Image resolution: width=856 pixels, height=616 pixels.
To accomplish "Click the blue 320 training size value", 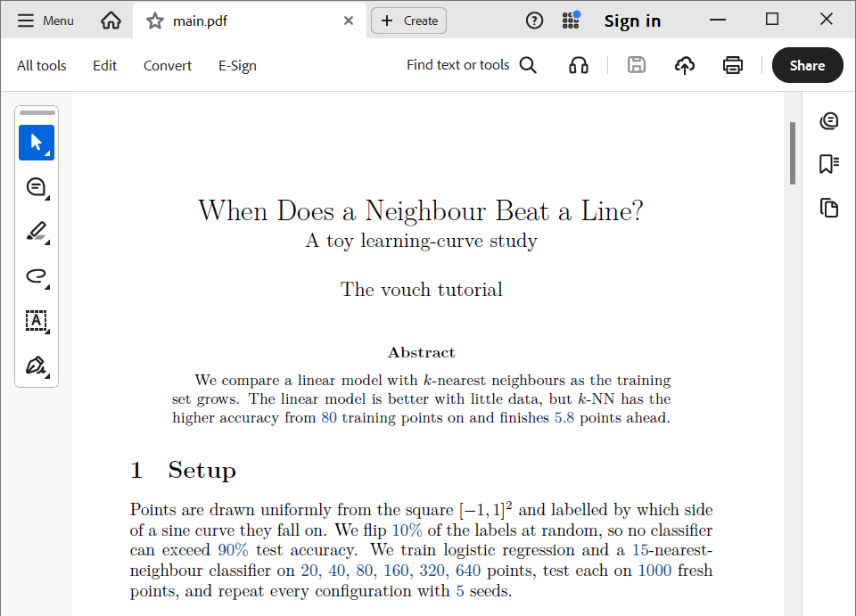I will (432, 571).
